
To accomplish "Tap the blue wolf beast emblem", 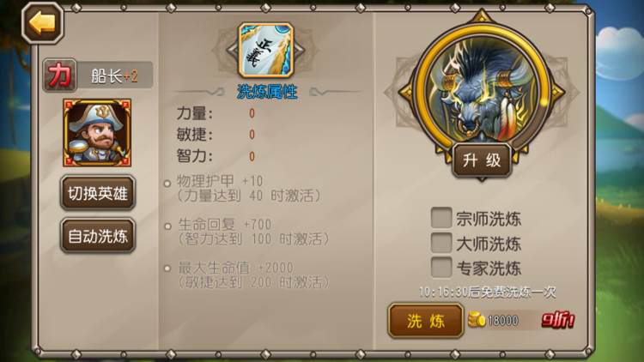I will [482, 90].
